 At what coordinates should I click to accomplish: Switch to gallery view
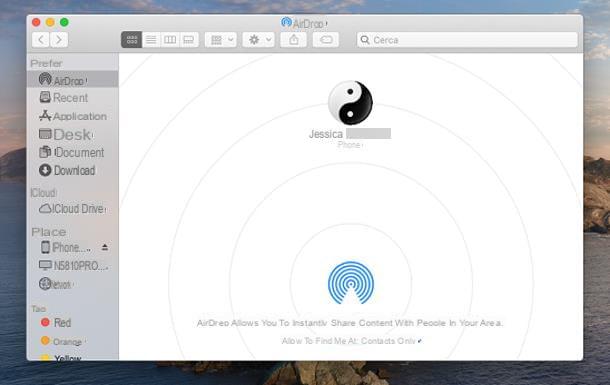(x=189, y=40)
